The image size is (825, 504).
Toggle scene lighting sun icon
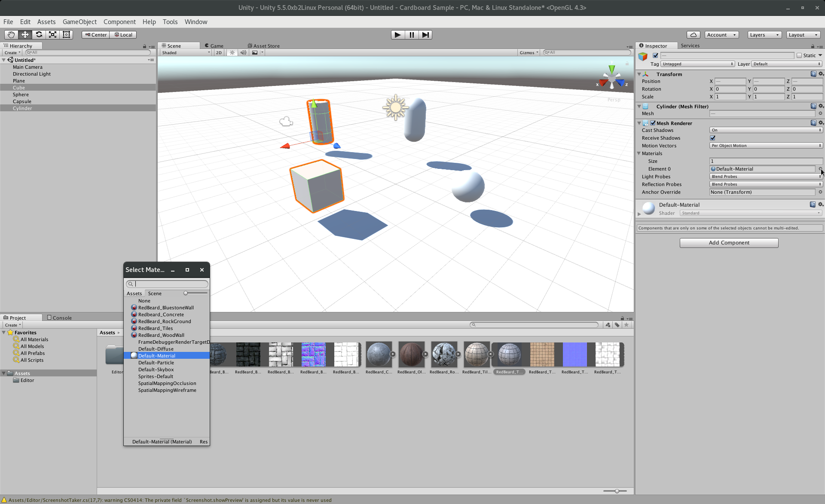pyautogui.click(x=232, y=52)
